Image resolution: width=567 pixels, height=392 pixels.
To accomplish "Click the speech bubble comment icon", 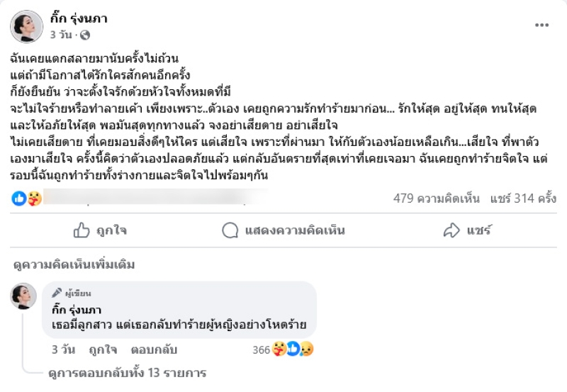I will (230, 230).
